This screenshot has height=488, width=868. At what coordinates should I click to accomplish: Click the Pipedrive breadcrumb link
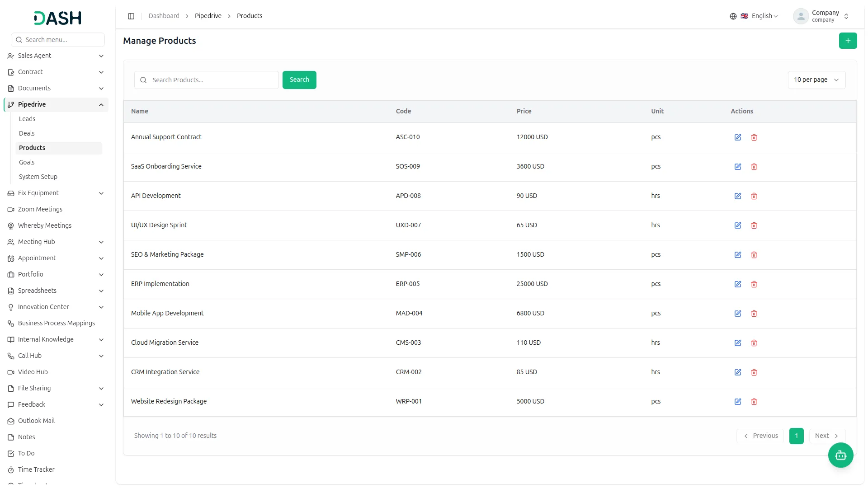tap(208, 16)
